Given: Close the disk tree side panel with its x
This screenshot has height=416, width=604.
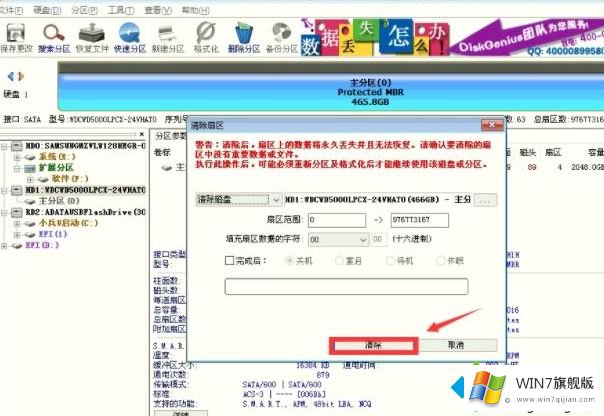Looking at the screenshot, I should pyautogui.click(x=142, y=134).
